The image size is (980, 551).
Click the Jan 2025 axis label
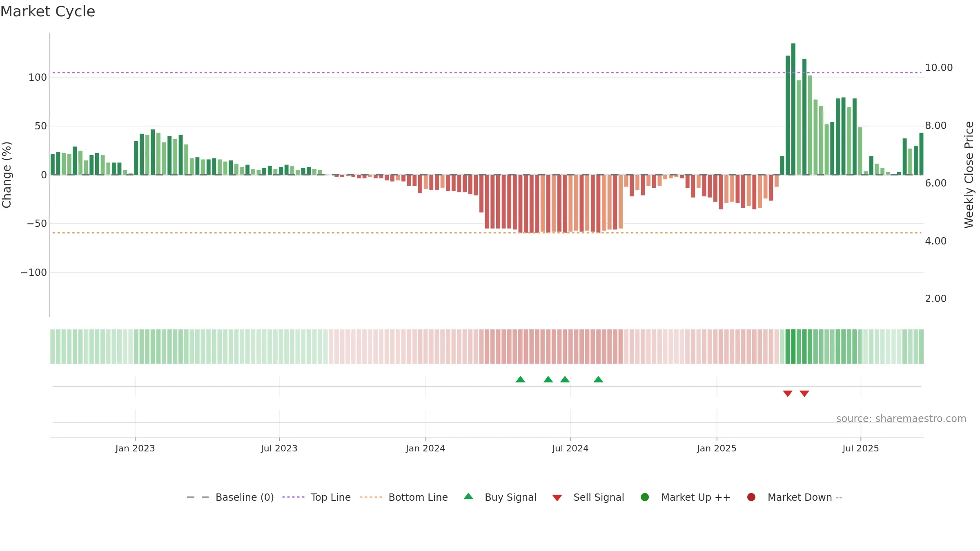717,448
